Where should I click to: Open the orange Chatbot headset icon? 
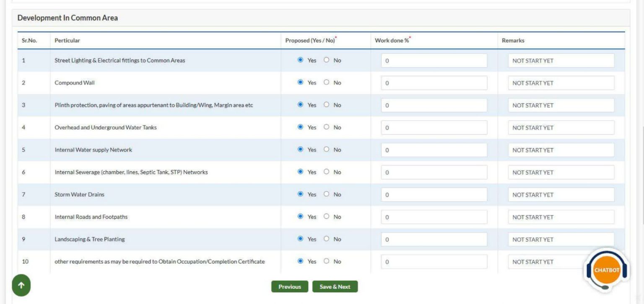click(x=606, y=270)
